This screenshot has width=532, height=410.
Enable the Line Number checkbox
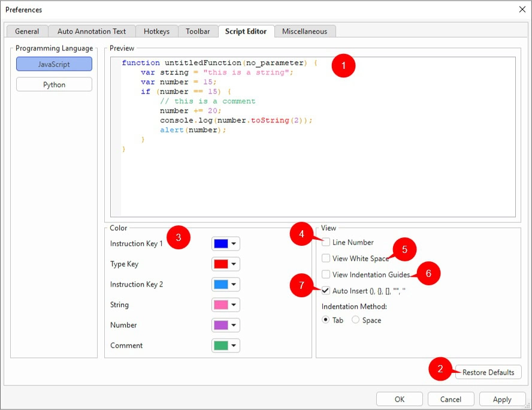tap(327, 242)
